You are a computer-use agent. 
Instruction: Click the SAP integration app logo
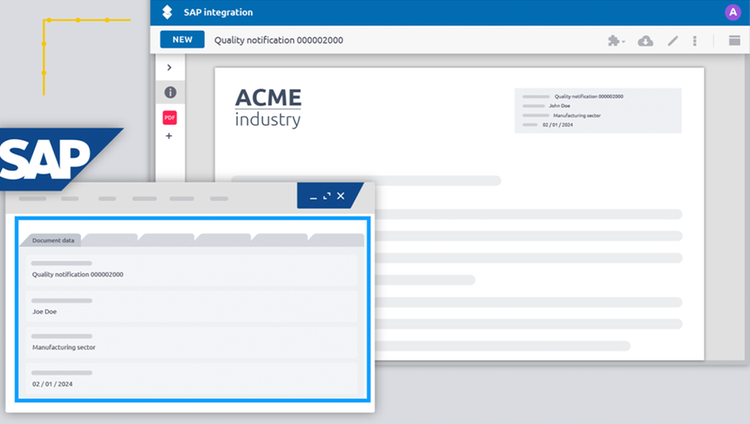[167, 12]
